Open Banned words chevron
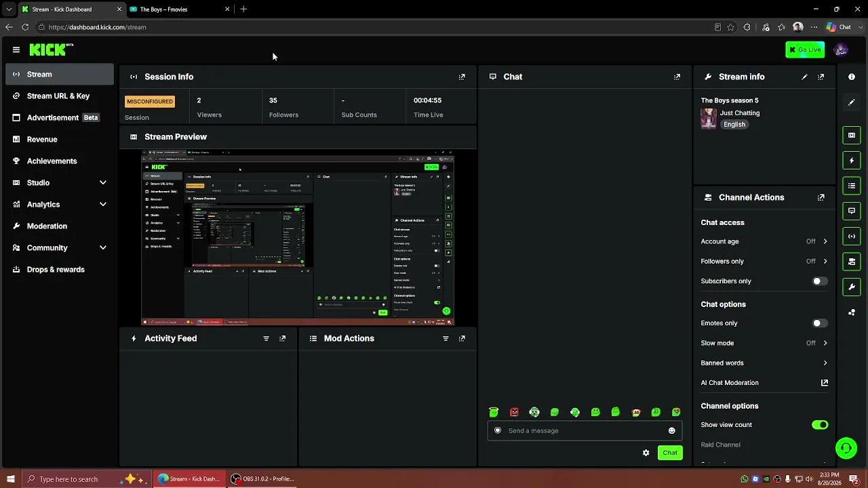This screenshot has height=488, width=868. (x=825, y=363)
